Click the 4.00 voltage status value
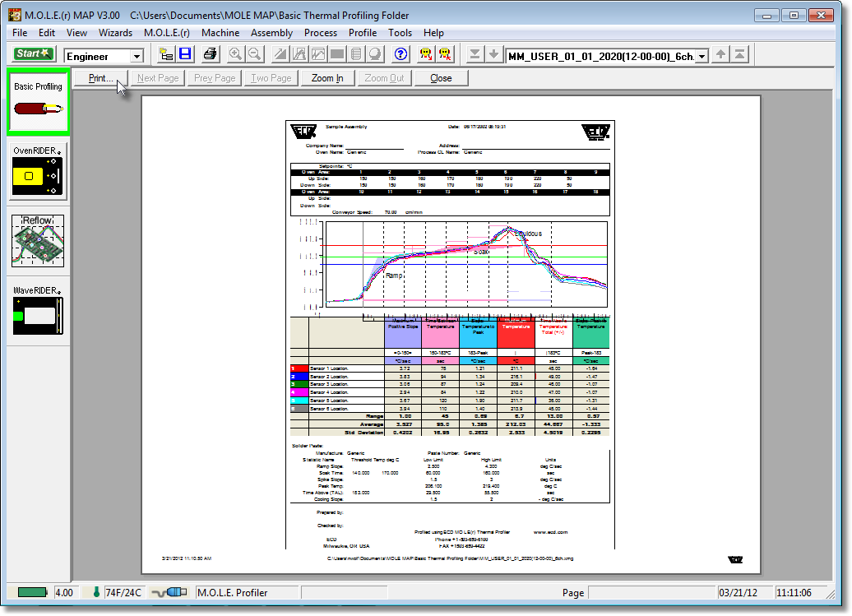Screen dimensions: 852x616 click(64, 593)
